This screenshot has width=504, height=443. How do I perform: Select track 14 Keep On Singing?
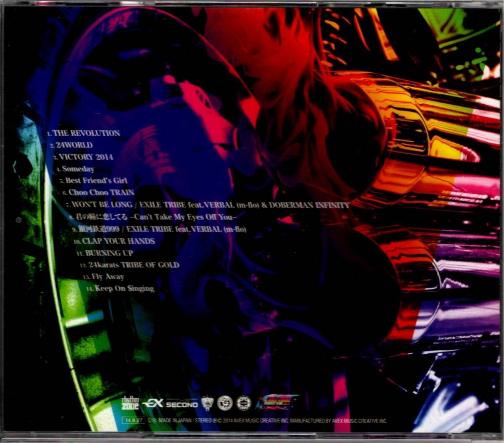tap(120, 289)
